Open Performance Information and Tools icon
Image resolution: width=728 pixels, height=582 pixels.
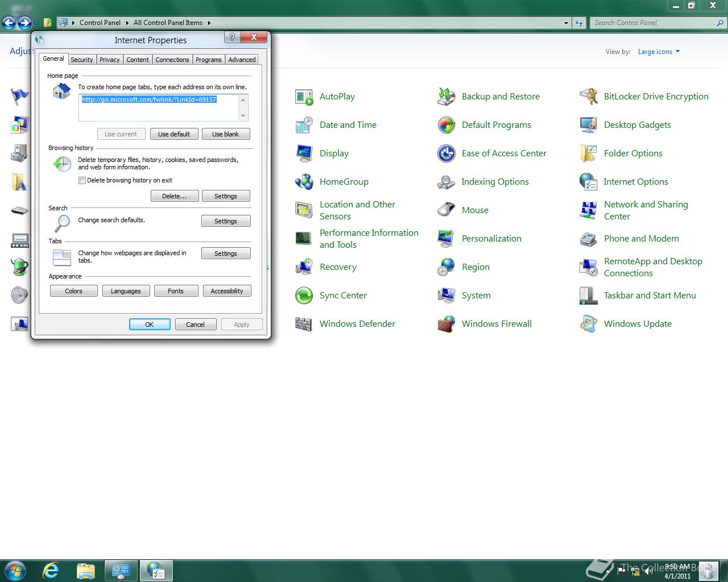tap(304, 239)
